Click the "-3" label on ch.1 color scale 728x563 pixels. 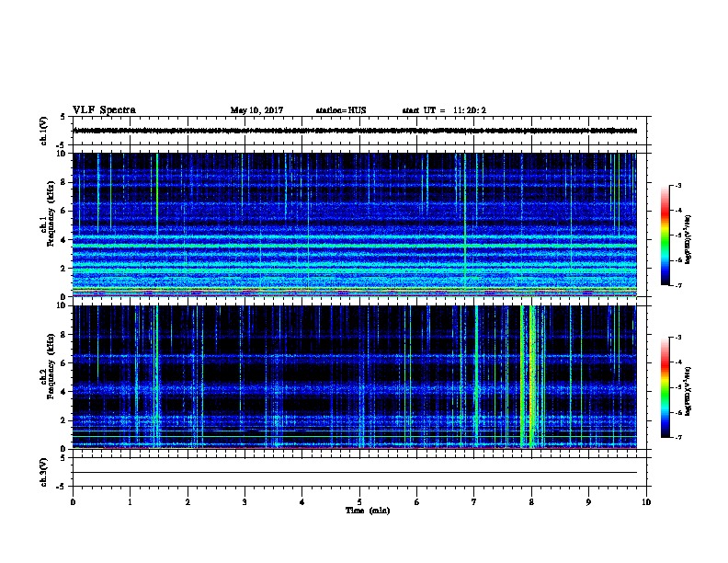[x=677, y=185]
